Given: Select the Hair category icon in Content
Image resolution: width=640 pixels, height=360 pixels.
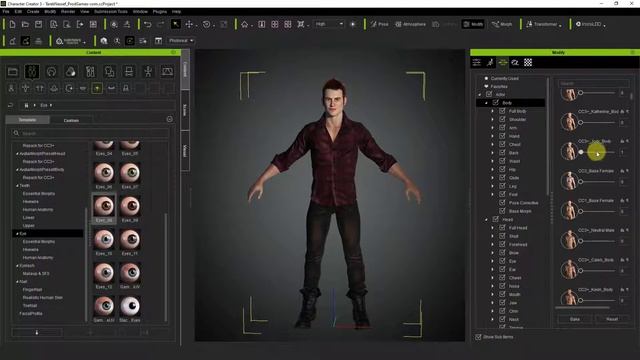Looking at the screenshot, I should [x=51, y=72].
